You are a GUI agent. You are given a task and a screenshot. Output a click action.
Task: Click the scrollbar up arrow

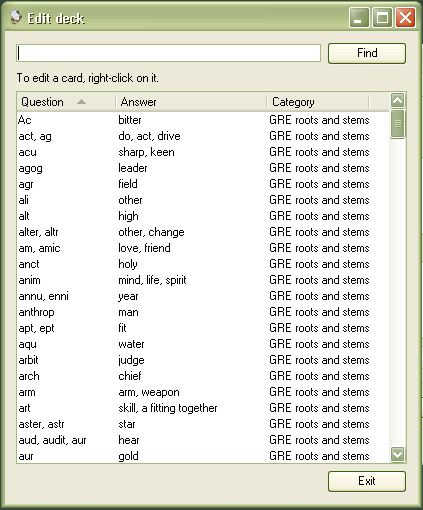[397, 100]
